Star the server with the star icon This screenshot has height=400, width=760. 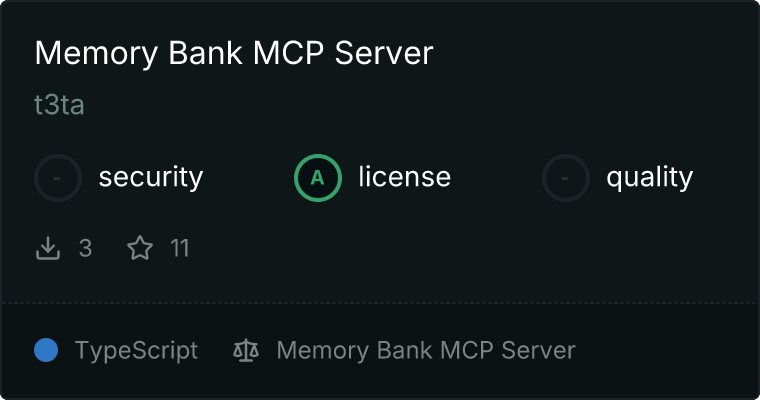(x=140, y=248)
